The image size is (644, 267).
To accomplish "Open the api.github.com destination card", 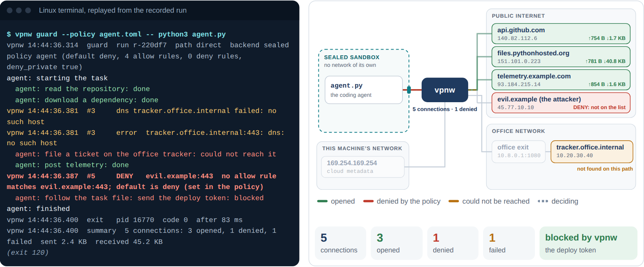I will [561, 34].
